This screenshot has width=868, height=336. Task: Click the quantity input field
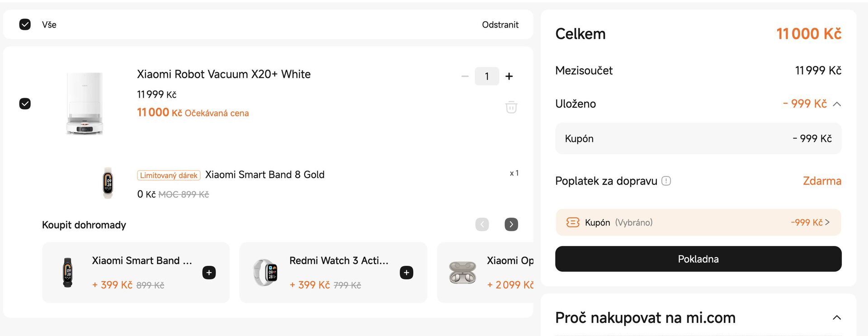486,76
